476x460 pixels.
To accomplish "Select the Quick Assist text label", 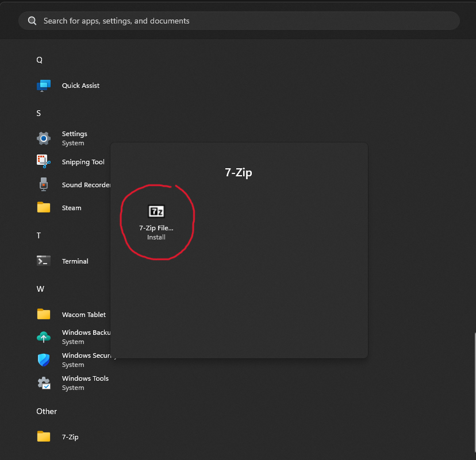I will [x=80, y=86].
